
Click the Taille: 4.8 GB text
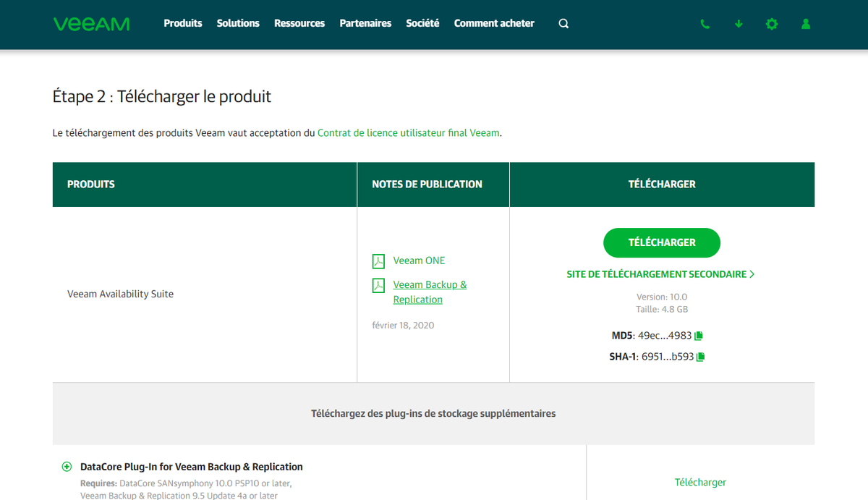point(662,309)
